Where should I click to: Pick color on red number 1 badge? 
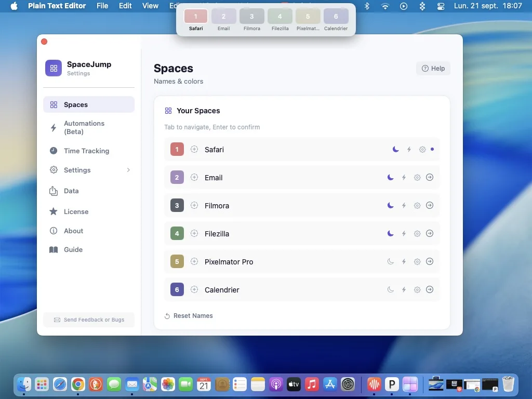[177, 149]
